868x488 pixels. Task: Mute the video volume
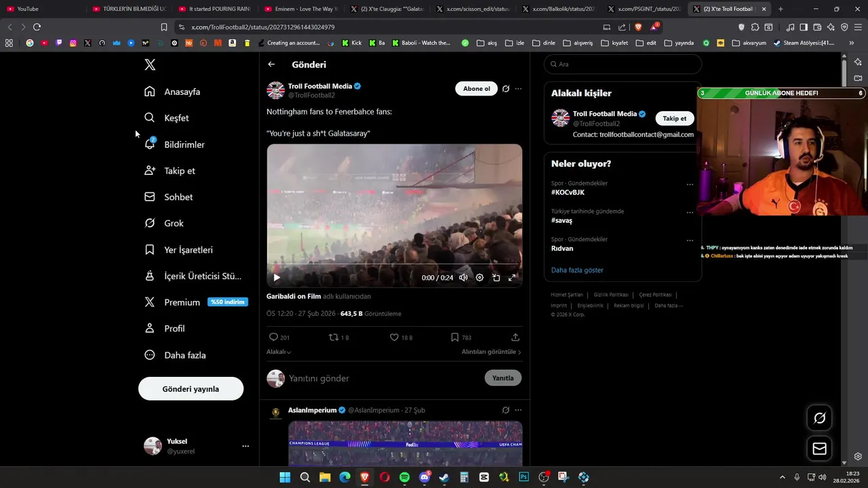[x=463, y=277]
